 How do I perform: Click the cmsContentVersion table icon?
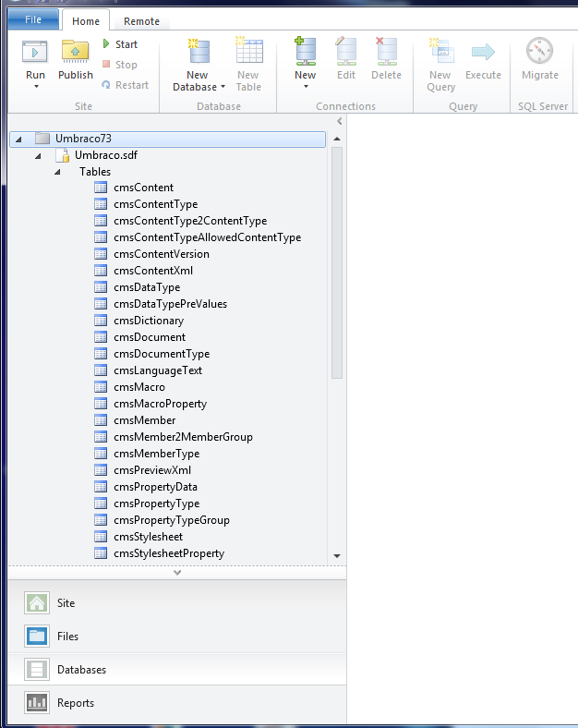[101, 253]
